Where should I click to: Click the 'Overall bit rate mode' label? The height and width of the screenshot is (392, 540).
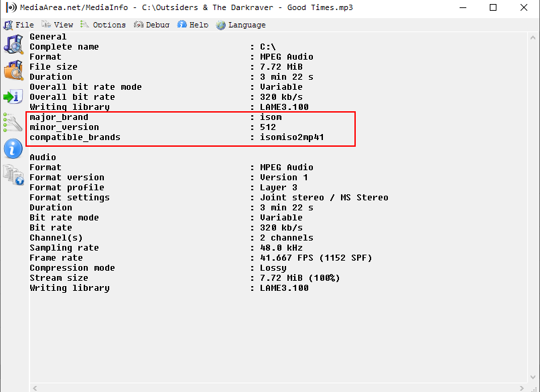(85, 87)
